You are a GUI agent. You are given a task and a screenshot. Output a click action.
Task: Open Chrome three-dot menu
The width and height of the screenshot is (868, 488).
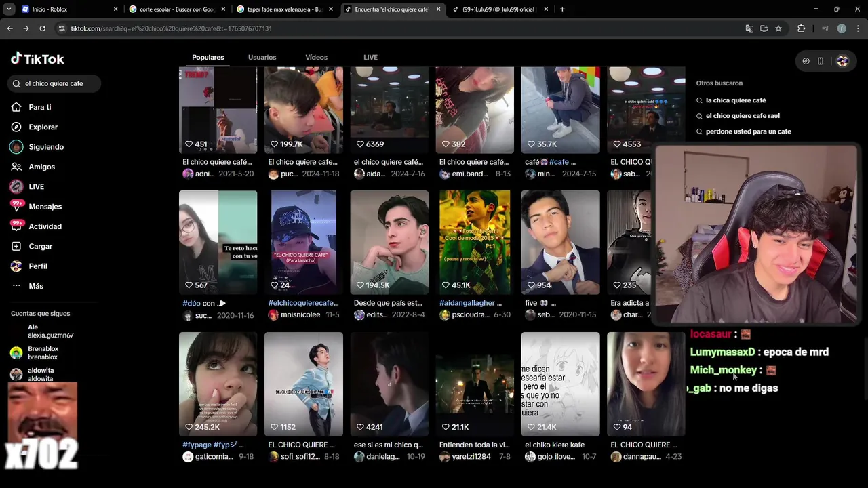(859, 28)
